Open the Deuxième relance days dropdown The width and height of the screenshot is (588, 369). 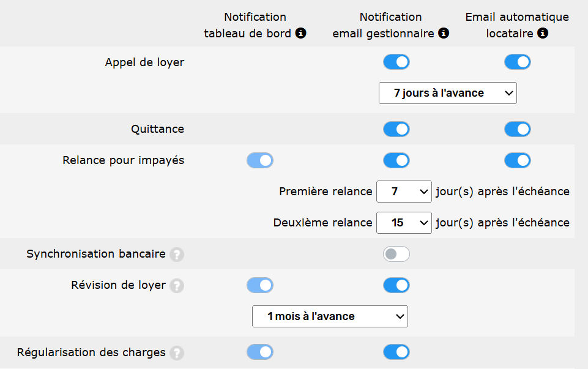click(404, 223)
